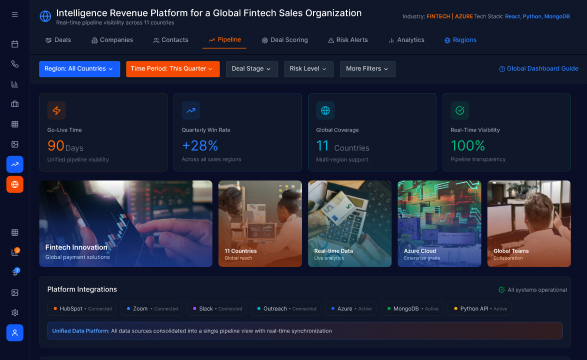This screenshot has height=360, width=587.
Task: Click the lightning icon on the Go-Live Time card
Action: click(57, 110)
